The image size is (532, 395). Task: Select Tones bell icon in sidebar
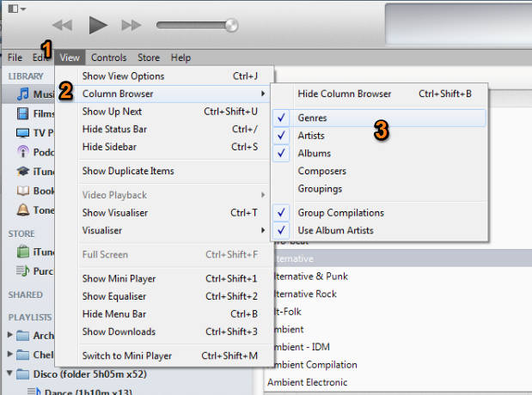tap(22, 210)
